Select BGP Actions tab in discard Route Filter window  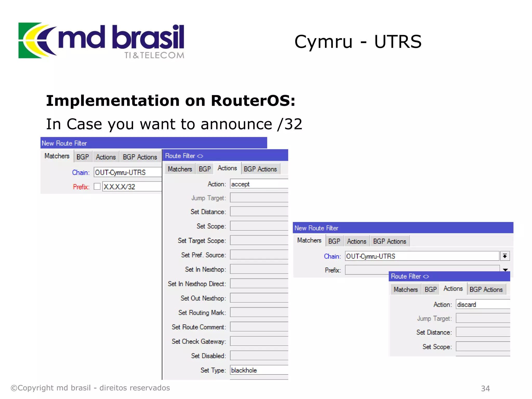coord(486,289)
